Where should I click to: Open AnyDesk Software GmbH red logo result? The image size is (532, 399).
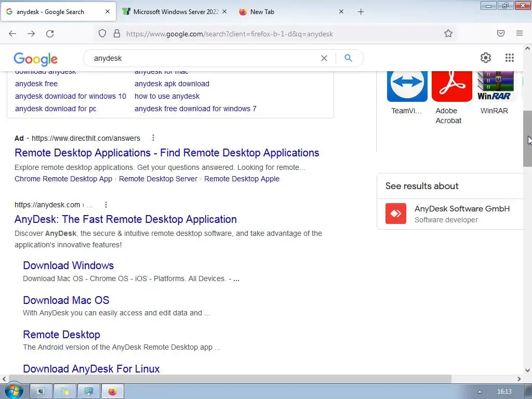coord(395,214)
